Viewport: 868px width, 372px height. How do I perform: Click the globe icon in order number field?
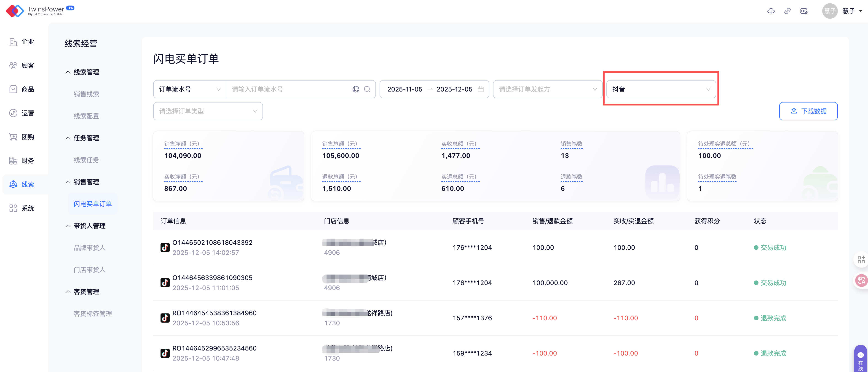click(356, 89)
